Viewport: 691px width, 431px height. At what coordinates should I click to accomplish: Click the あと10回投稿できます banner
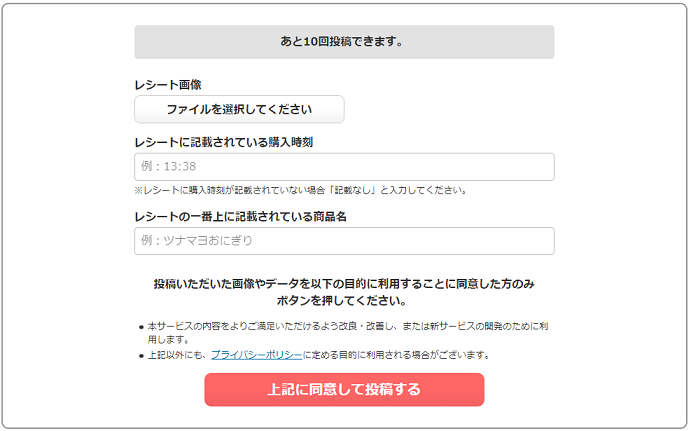click(344, 42)
